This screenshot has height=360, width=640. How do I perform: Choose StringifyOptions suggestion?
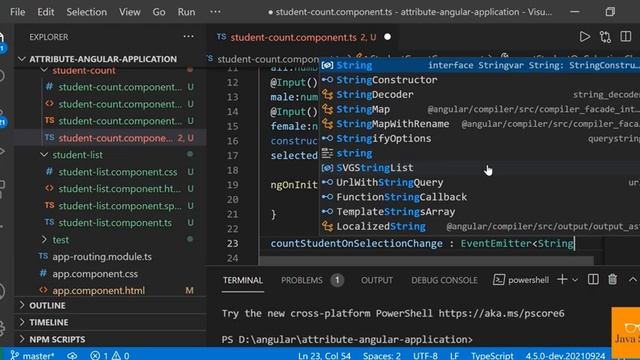[479, 139]
